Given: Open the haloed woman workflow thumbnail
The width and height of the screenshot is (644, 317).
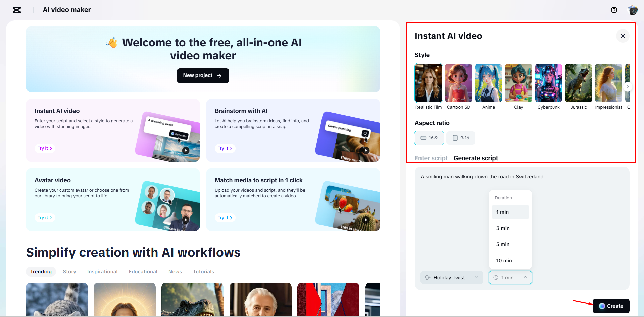Looking at the screenshot, I should point(125,300).
